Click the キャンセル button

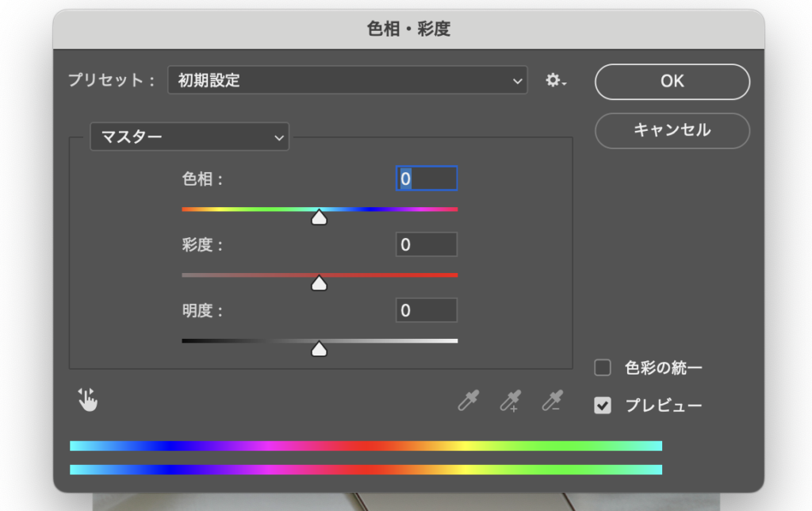tap(672, 130)
